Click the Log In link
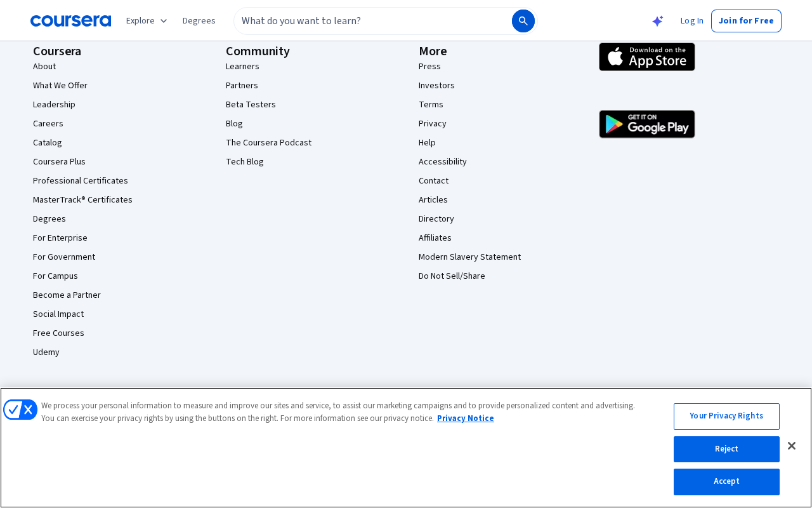 tap(691, 21)
